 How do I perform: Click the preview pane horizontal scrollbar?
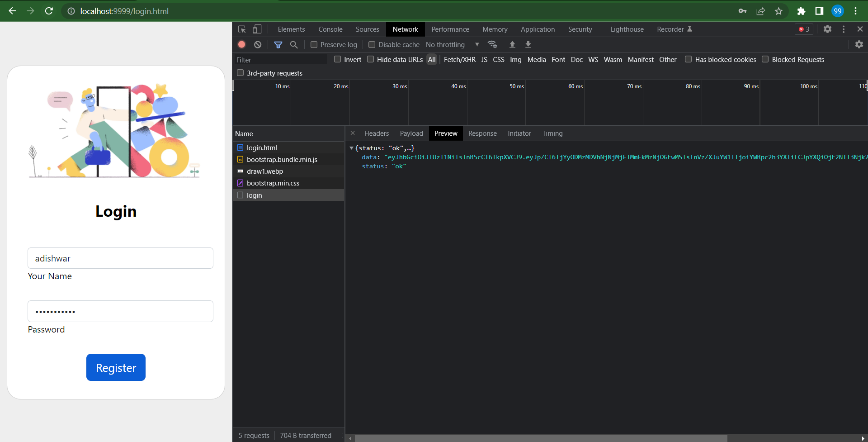pos(541,438)
